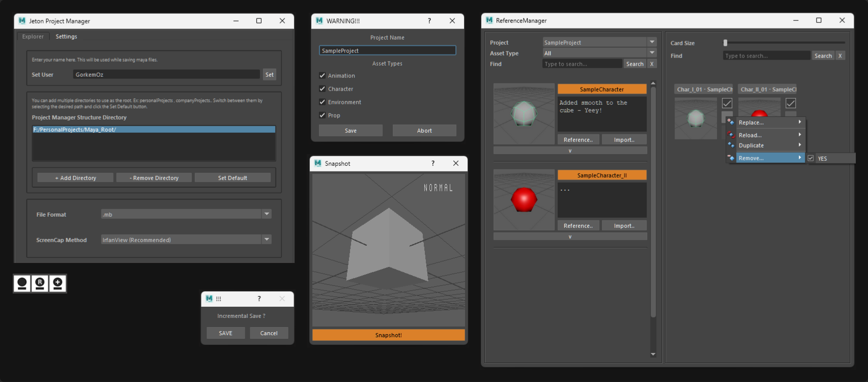Expand the ScreenCap Method dropdown
The image size is (868, 382).
pyautogui.click(x=267, y=240)
